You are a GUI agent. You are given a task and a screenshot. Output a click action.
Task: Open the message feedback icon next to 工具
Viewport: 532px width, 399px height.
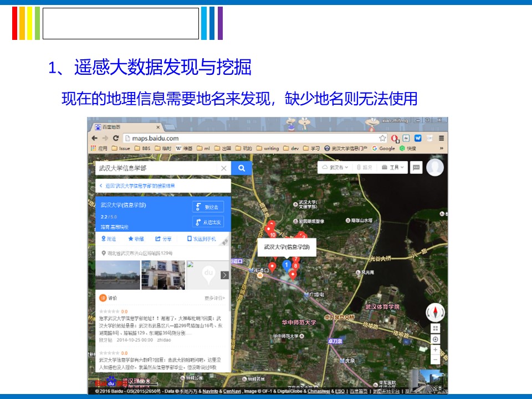pos(416,167)
